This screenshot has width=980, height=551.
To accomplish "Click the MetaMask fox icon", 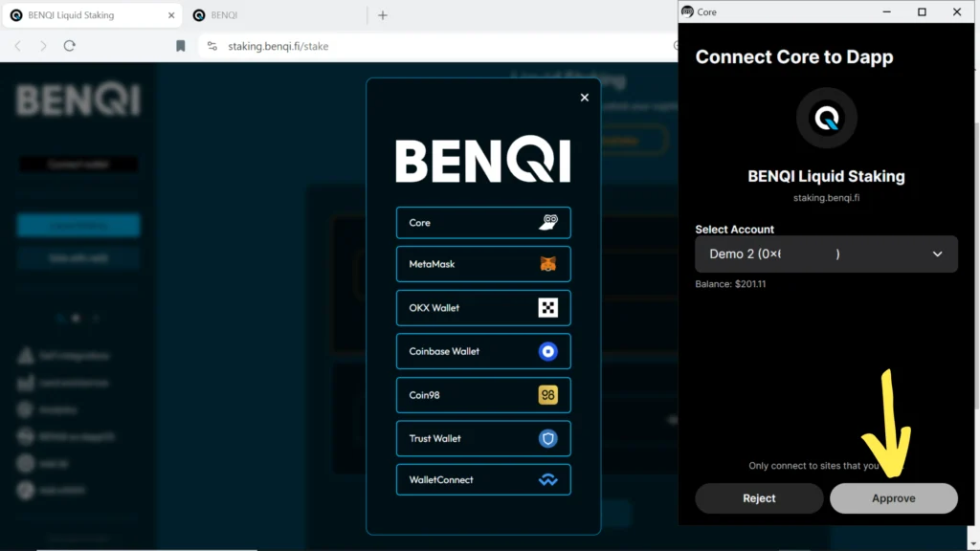I will (x=548, y=264).
